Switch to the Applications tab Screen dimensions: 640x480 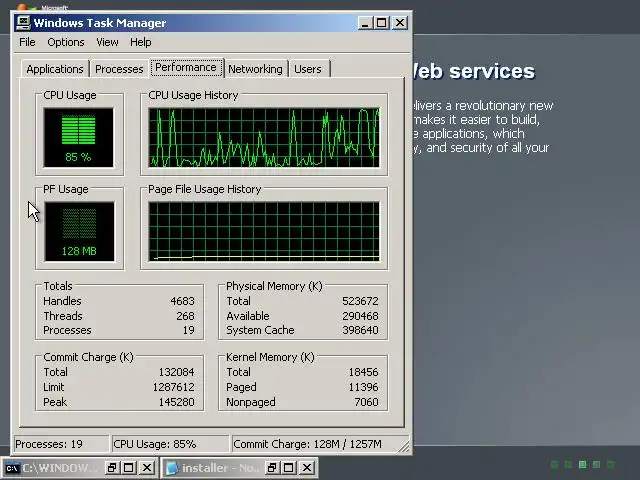point(55,69)
